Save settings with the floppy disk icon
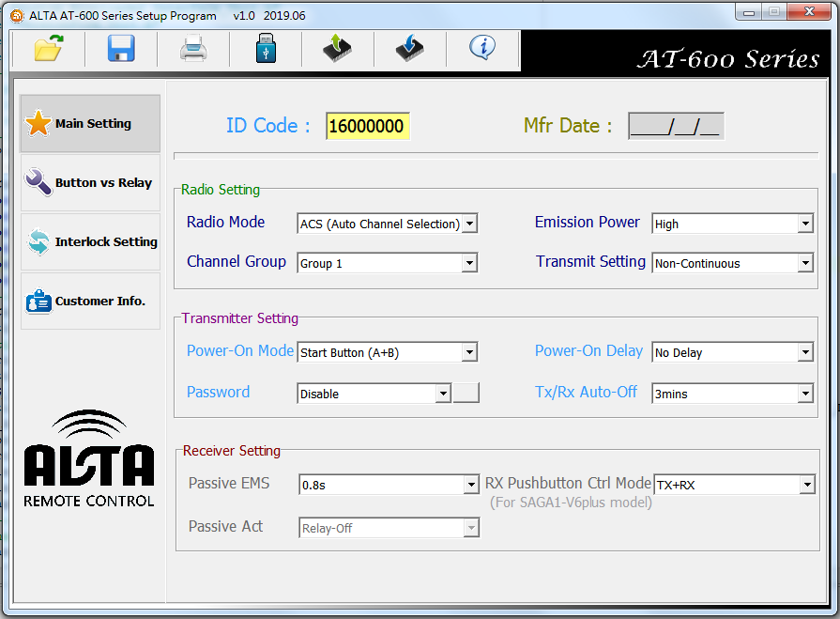Screen dimensions: 840x619 point(121,49)
